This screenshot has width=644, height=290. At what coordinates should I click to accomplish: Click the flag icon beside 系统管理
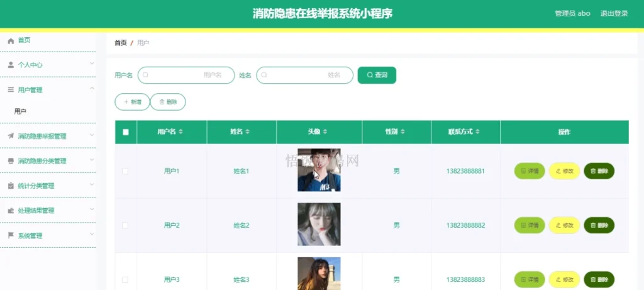tap(11, 235)
